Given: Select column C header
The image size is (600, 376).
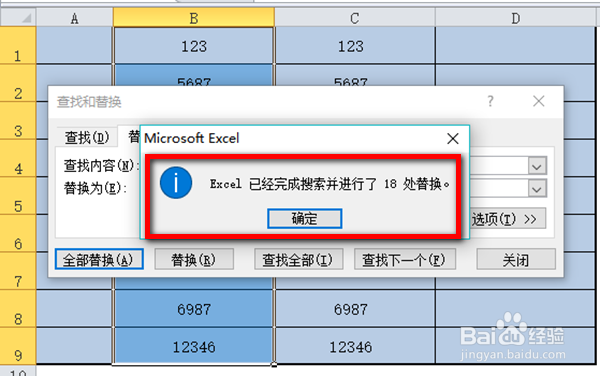Looking at the screenshot, I should (x=355, y=18).
